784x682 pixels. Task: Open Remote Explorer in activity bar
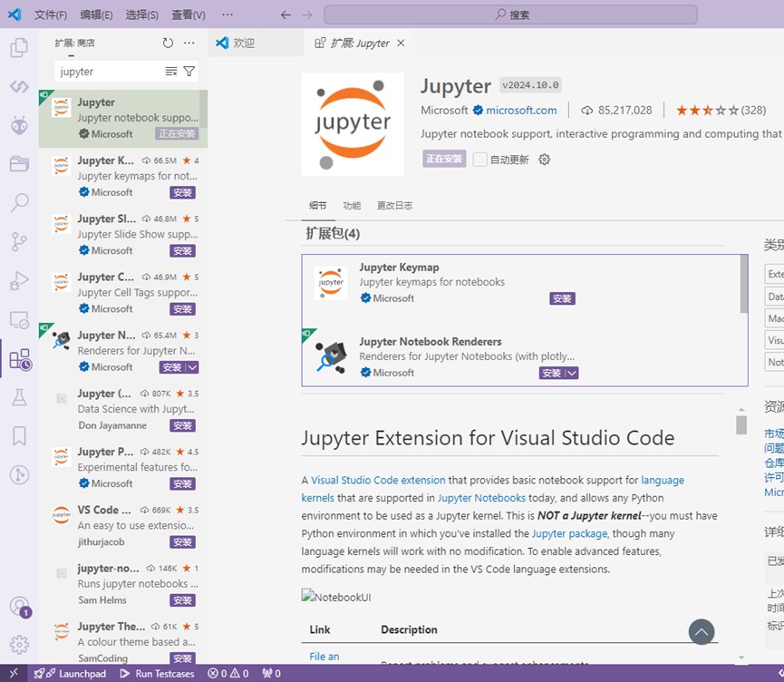pos(19,320)
